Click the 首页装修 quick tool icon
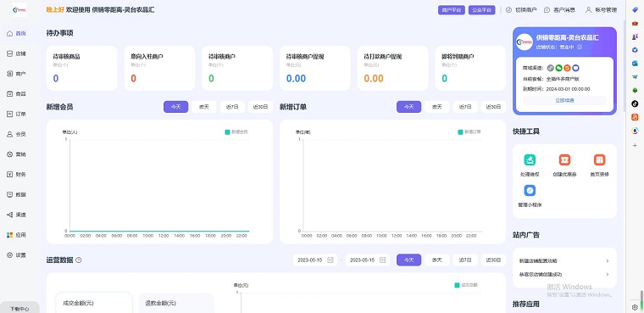 point(600,159)
